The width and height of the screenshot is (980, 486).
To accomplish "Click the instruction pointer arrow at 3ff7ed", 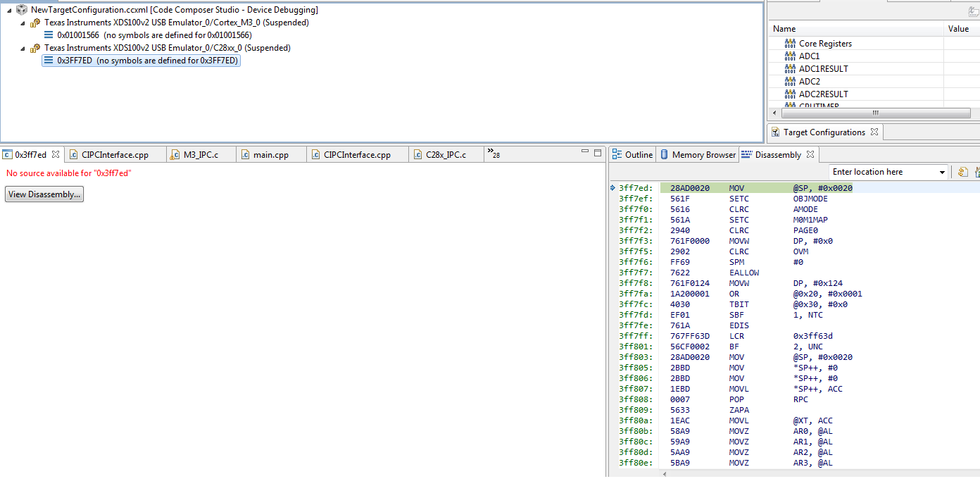I will [x=612, y=188].
